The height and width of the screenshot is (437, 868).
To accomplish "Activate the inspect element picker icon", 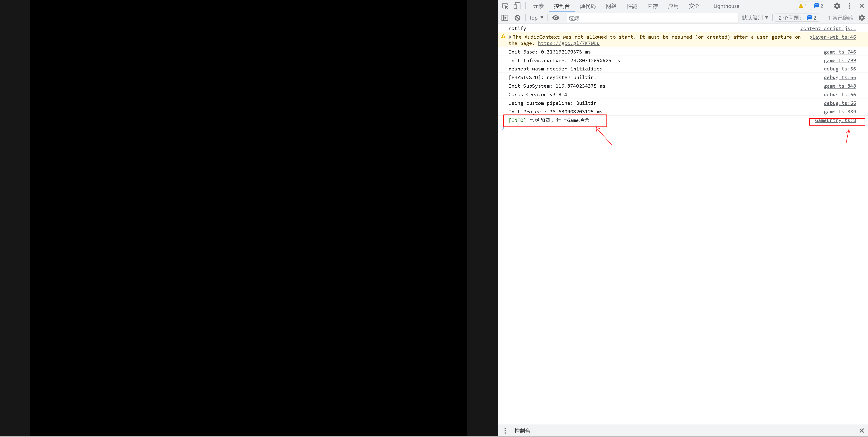I will click(505, 6).
